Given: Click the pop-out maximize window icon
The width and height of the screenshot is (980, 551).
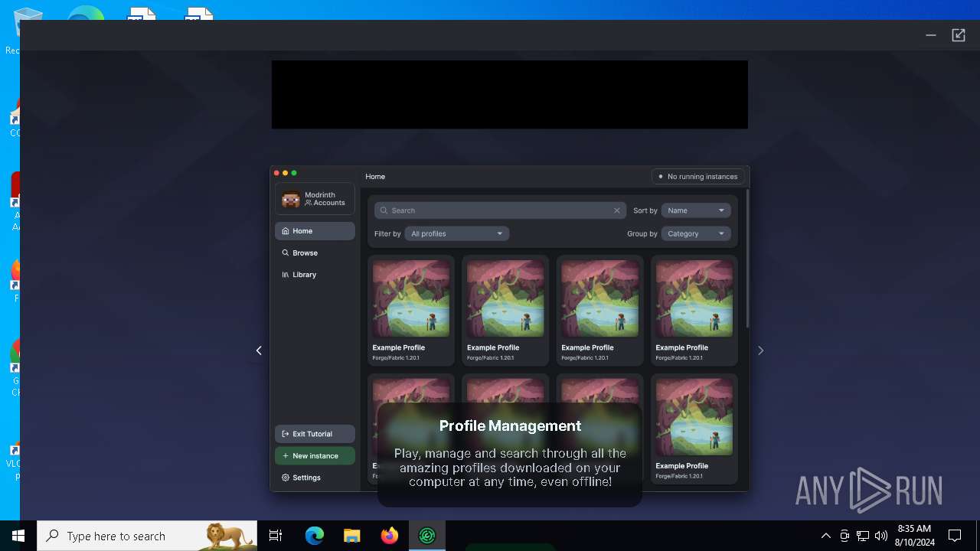Looking at the screenshot, I should (959, 35).
